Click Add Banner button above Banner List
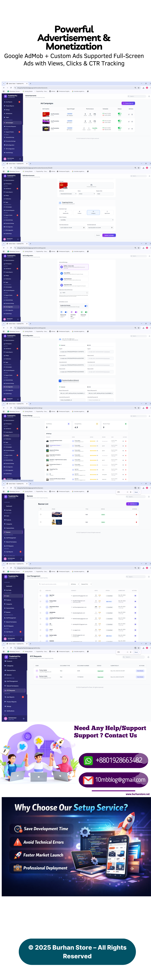This screenshot has height=980, width=151. pyautogui.click(x=132, y=504)
